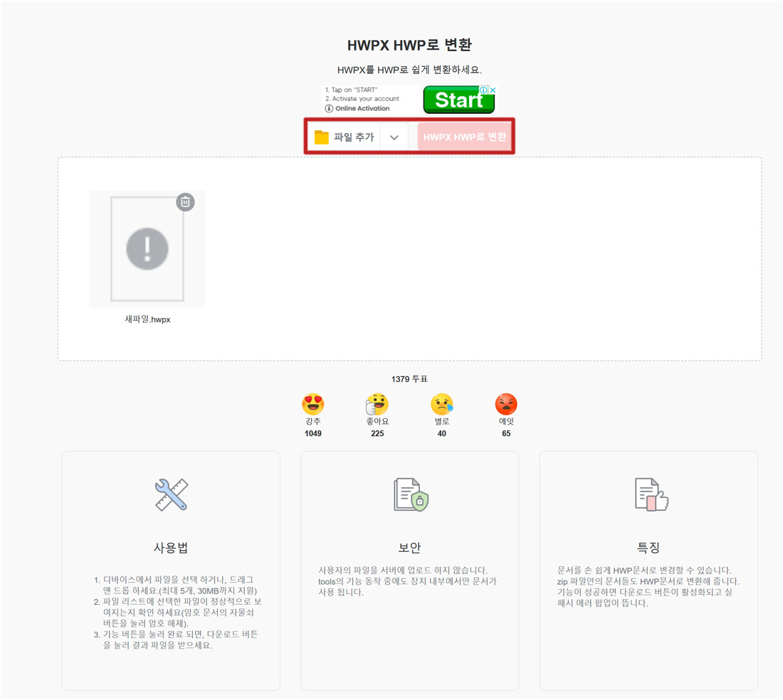Image resolution: width=783 pixels, height=700 pixels.
Task: Select the 새파일.hwpx file thumbnail
Action: tap(147, 248)
